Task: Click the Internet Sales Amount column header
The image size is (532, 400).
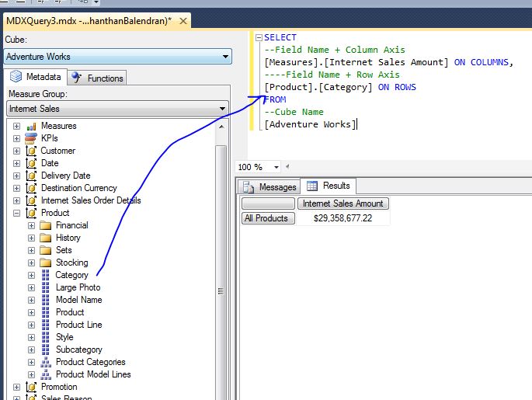Action: 343,203
